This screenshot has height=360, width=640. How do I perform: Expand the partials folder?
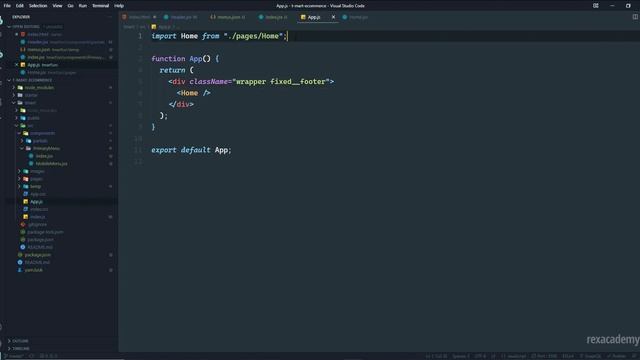coord(22,141)
